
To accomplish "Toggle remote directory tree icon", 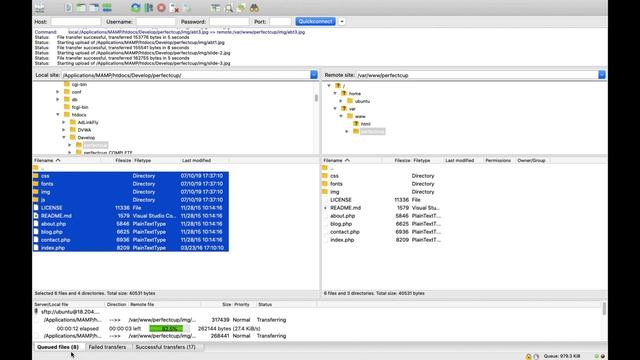I will [94, 7].
